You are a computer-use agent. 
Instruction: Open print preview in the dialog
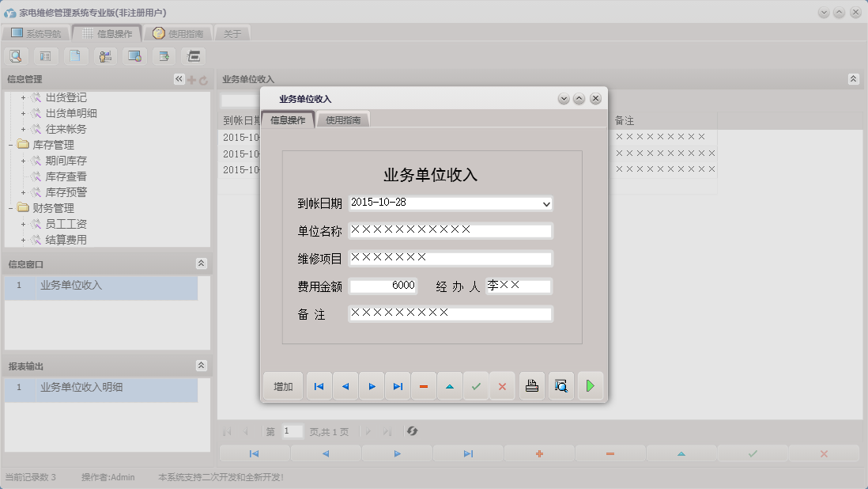561,385
